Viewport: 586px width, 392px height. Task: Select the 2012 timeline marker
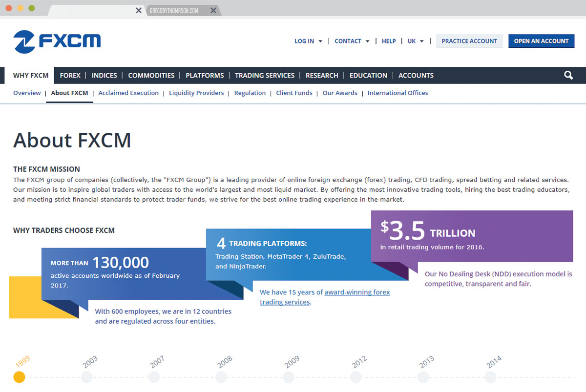[x=356, y=377]
